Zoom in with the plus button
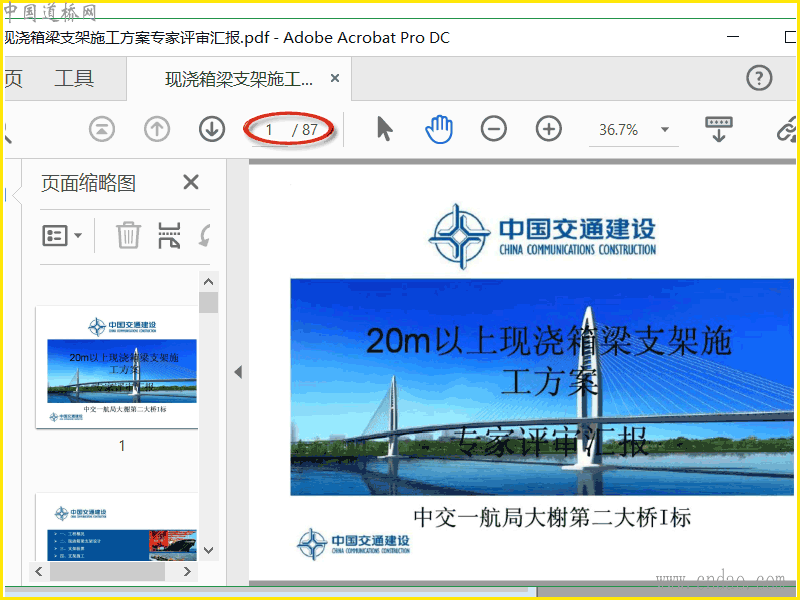 pos(548,129)
